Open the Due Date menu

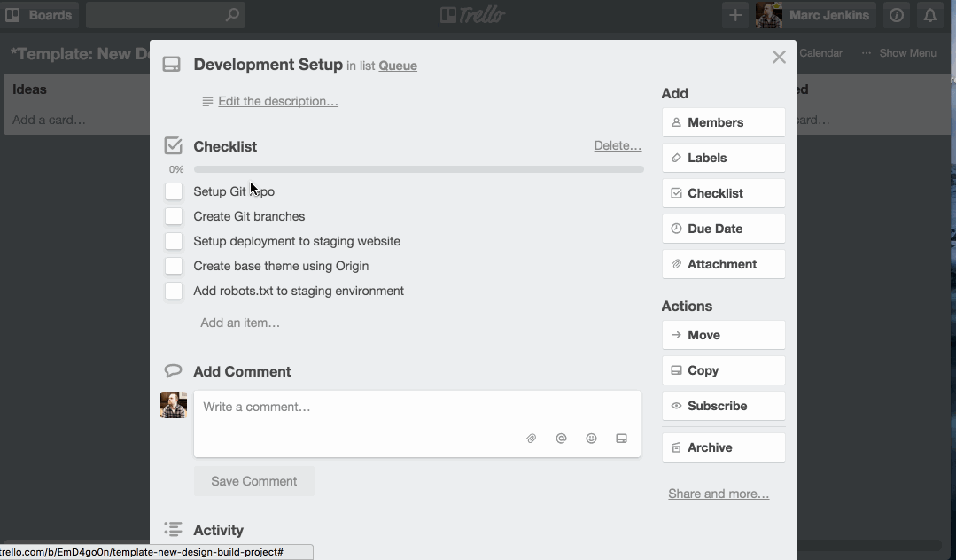(723, 229)
